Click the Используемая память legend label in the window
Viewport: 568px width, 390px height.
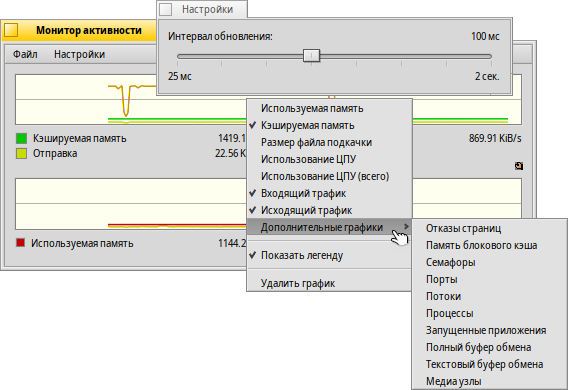[x=82, y=243]
